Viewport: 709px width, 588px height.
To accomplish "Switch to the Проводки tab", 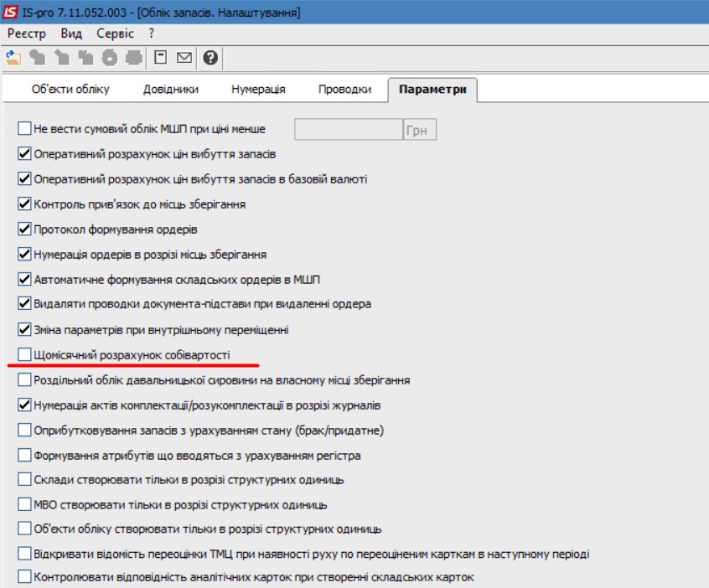I will click(344, 90).
